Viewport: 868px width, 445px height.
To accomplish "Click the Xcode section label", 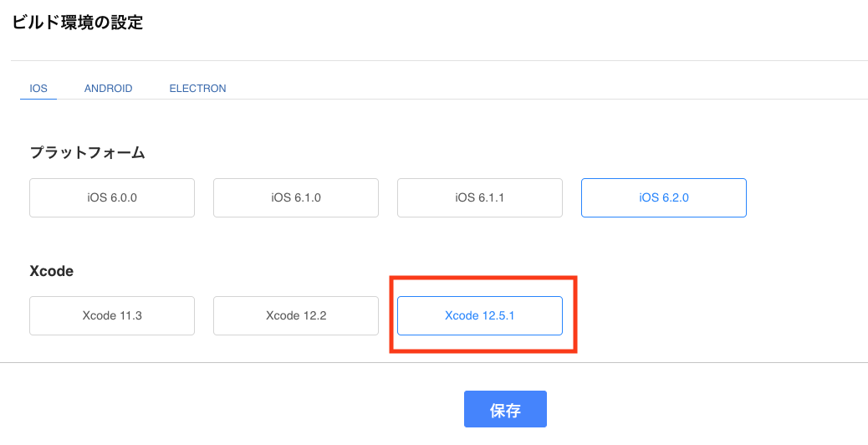I will pyautogui.click(x=52, y=272).
